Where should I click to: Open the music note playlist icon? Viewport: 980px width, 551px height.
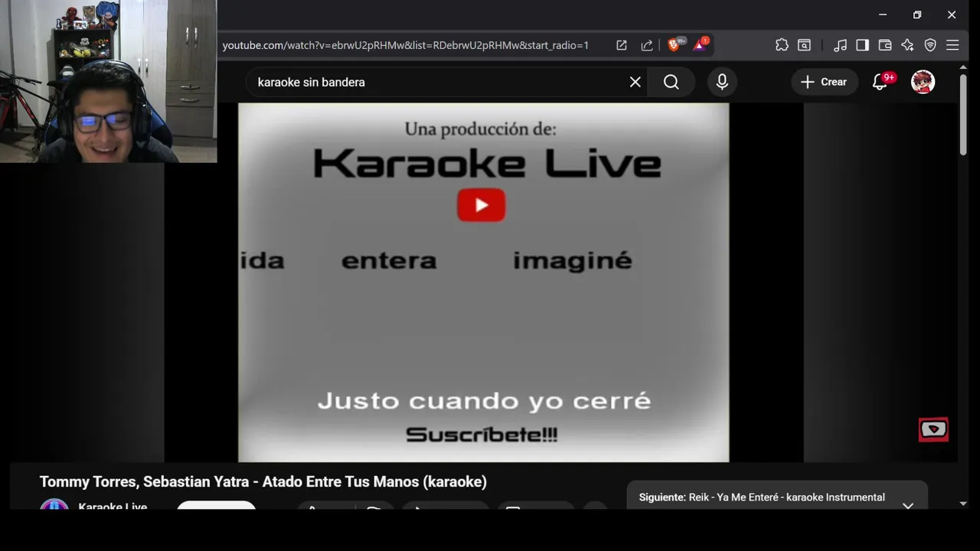coord(840,45)
